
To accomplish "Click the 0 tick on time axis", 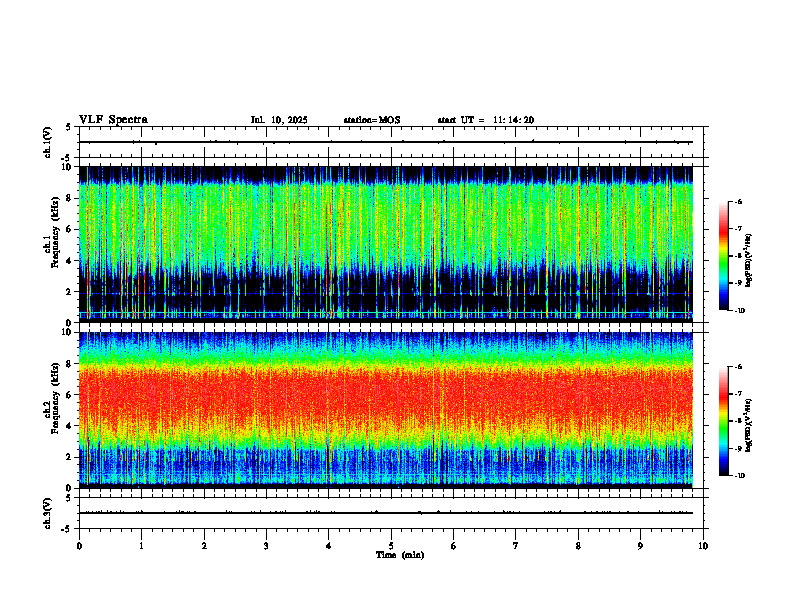I will tap(79, 546).
